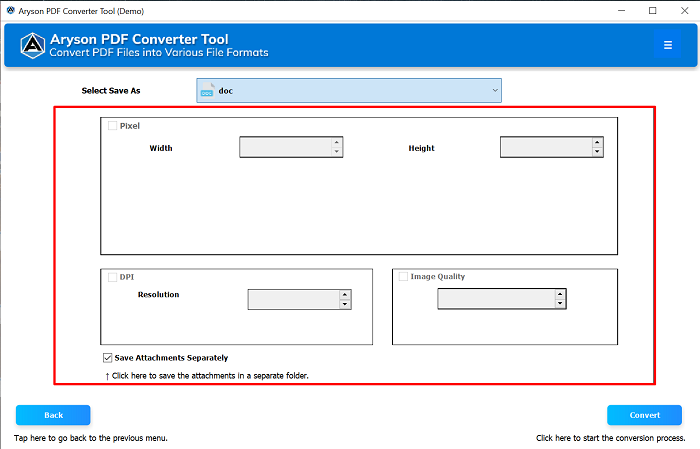Decrease Height with the down arrow
This screenshot has width=700, height=449.
click(x=597, y=152)
